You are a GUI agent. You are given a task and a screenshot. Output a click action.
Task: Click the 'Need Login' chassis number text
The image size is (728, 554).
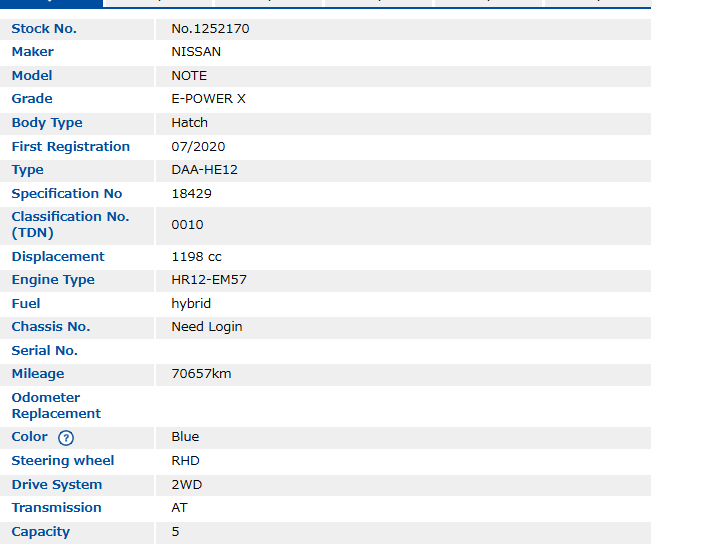(x=206, y=327)
